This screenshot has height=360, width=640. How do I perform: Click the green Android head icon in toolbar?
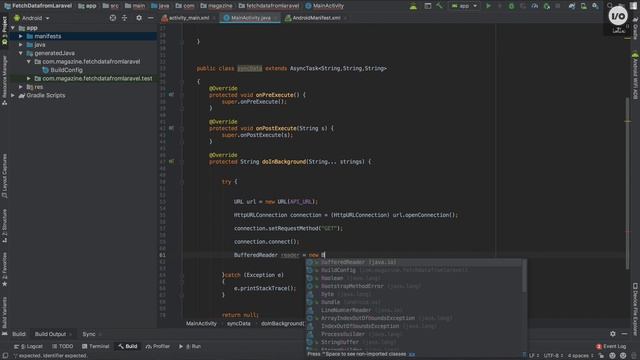coord(413,6)
